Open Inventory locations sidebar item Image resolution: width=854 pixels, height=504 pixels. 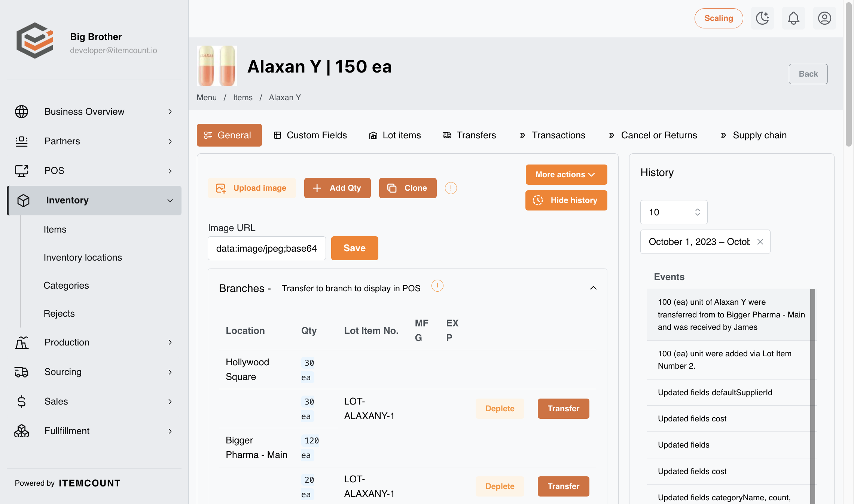pos(83,258)
